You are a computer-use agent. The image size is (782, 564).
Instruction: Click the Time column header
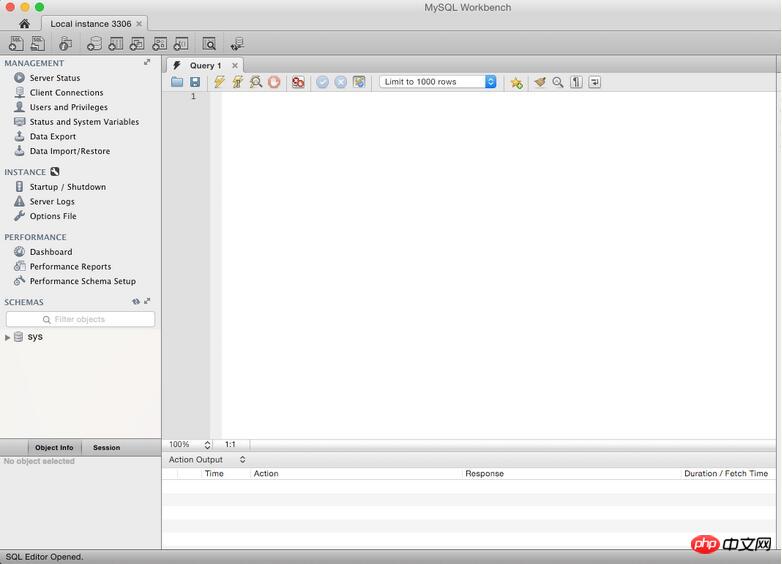(214, 473)
